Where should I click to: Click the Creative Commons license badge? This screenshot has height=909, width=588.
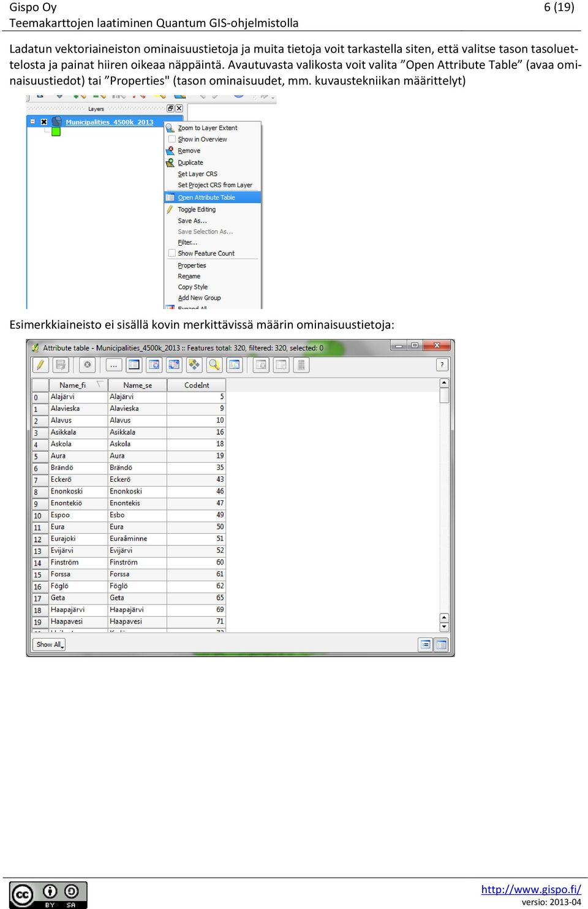(x=48, y=895)
